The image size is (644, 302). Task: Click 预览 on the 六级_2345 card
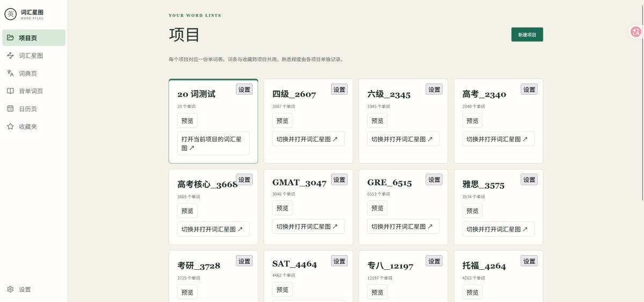click(377, 120)
